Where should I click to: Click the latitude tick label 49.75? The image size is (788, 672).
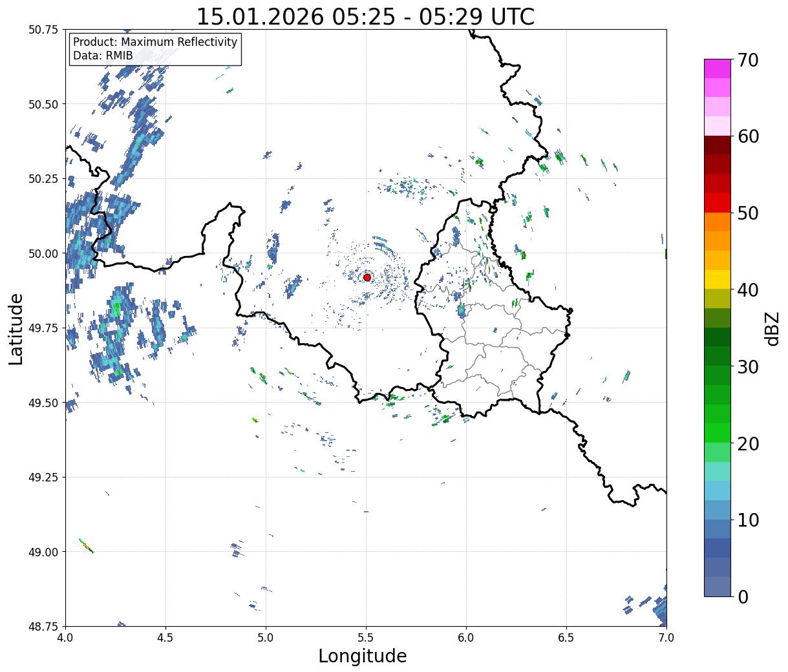43,328
